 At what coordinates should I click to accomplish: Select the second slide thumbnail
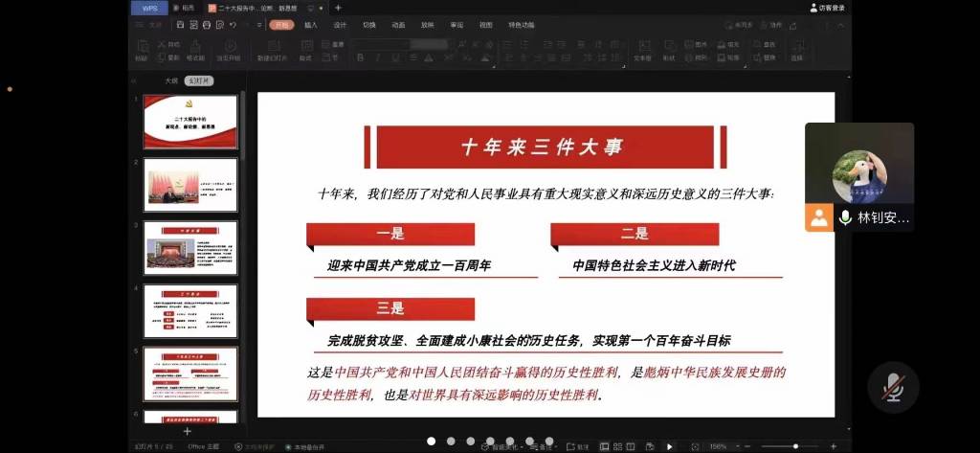pyautogui.click(x=190, y=184)
